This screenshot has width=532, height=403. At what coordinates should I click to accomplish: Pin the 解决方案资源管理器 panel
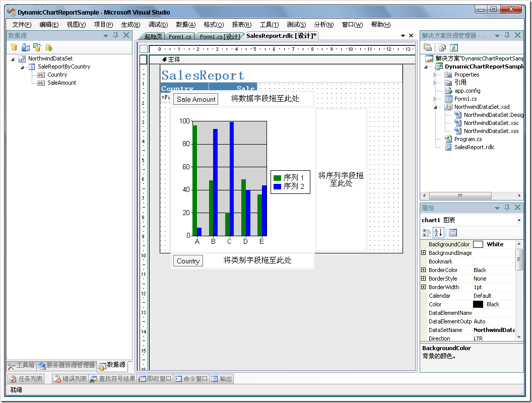(507, 35)
